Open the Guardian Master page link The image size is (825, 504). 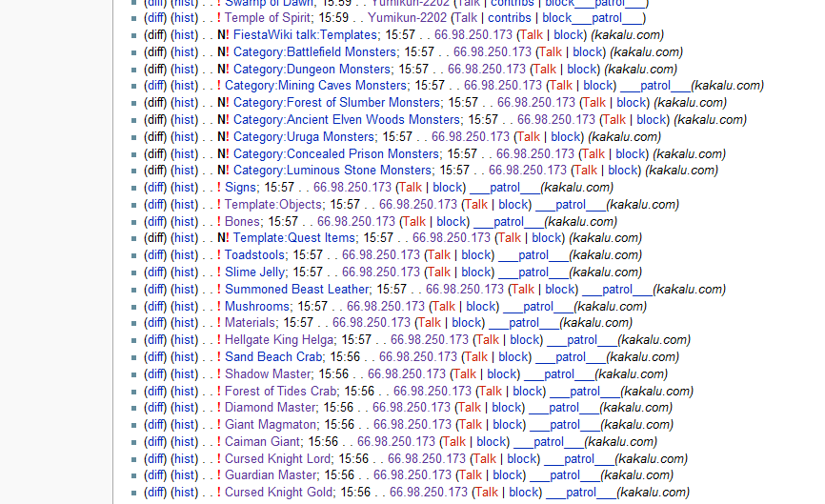point(271,475)
